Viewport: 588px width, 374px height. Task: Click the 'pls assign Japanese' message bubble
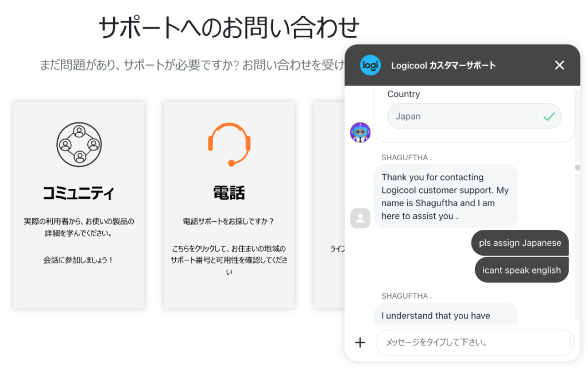tap(520, 242)
